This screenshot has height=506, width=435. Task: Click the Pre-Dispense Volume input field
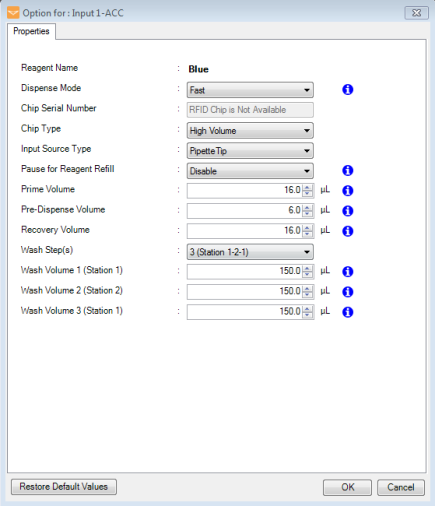point(245,211)
